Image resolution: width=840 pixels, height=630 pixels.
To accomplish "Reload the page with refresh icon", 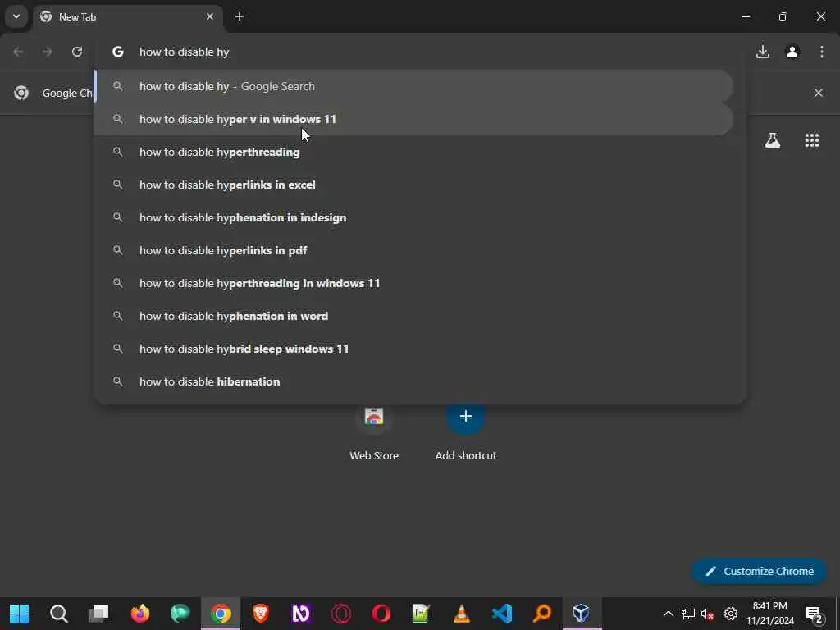I will coord(77,52).
